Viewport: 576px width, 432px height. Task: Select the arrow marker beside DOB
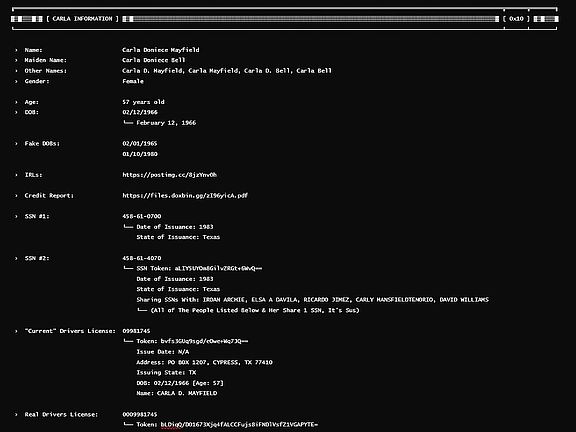(16, 112)
